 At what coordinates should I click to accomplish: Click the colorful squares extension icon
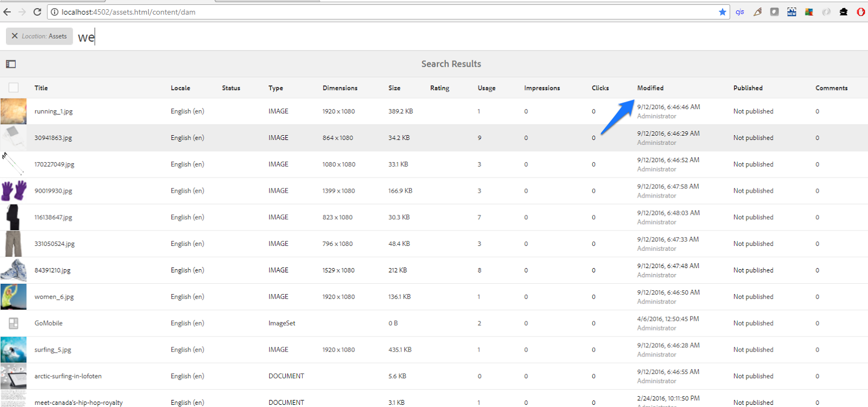809,12
